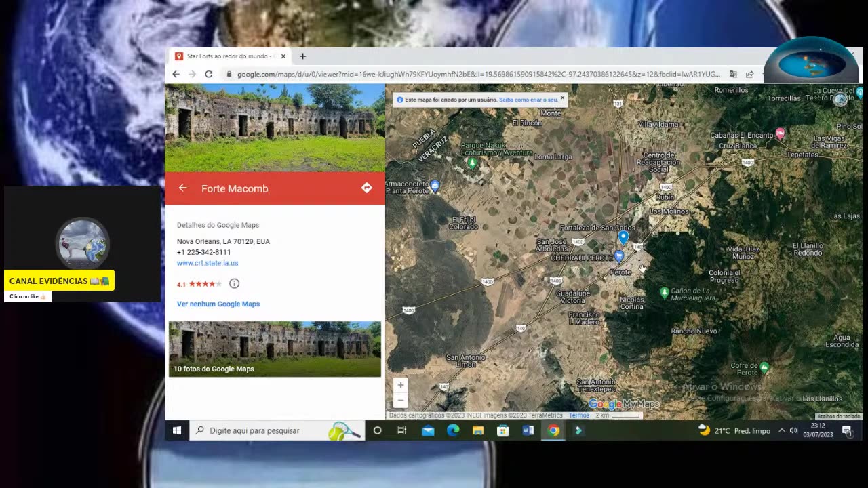Zoom in on the map
Viewport: 868px width, 488px height.
401,385
